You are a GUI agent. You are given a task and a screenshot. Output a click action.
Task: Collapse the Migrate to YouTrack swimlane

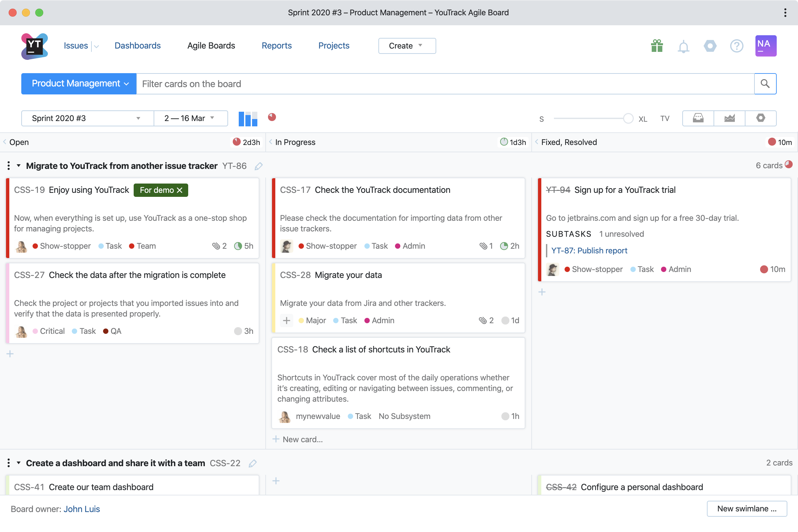coord(19,166)
